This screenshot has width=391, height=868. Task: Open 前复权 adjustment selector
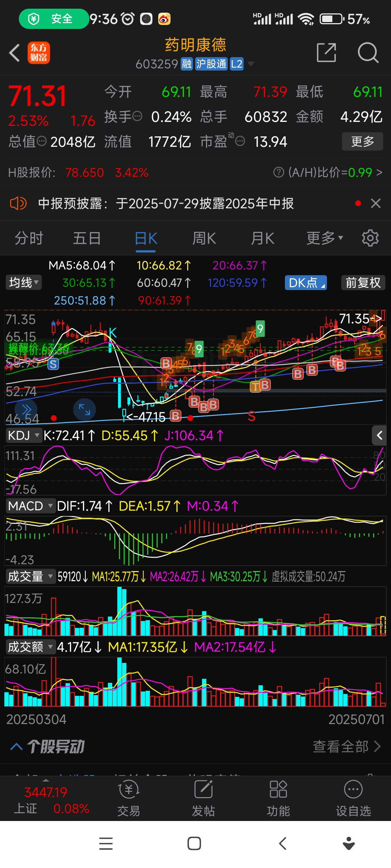(363, 282)
